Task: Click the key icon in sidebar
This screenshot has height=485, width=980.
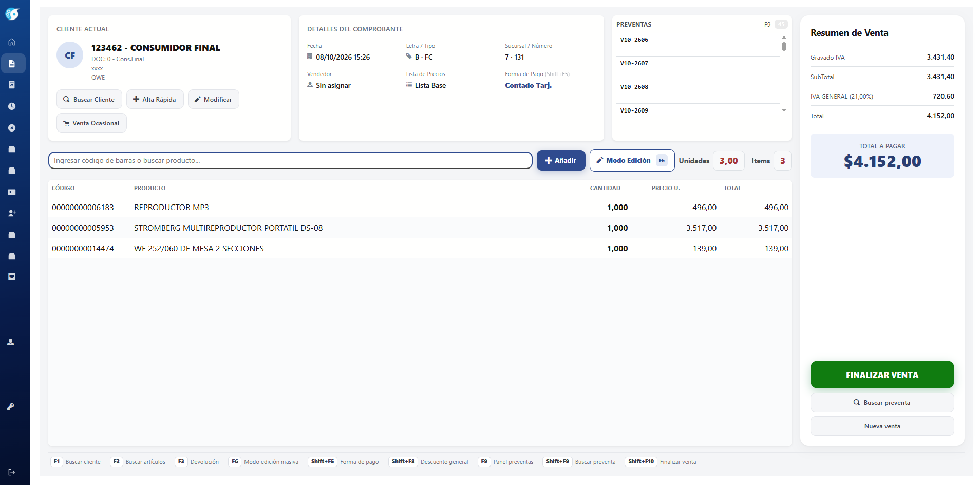Action: pos(11,407)
